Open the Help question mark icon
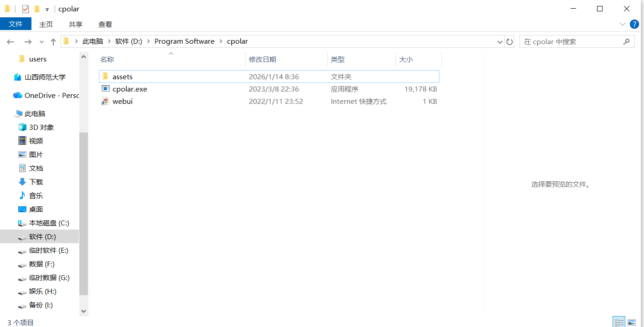This screenshot has width=644, height=327. 634,24
